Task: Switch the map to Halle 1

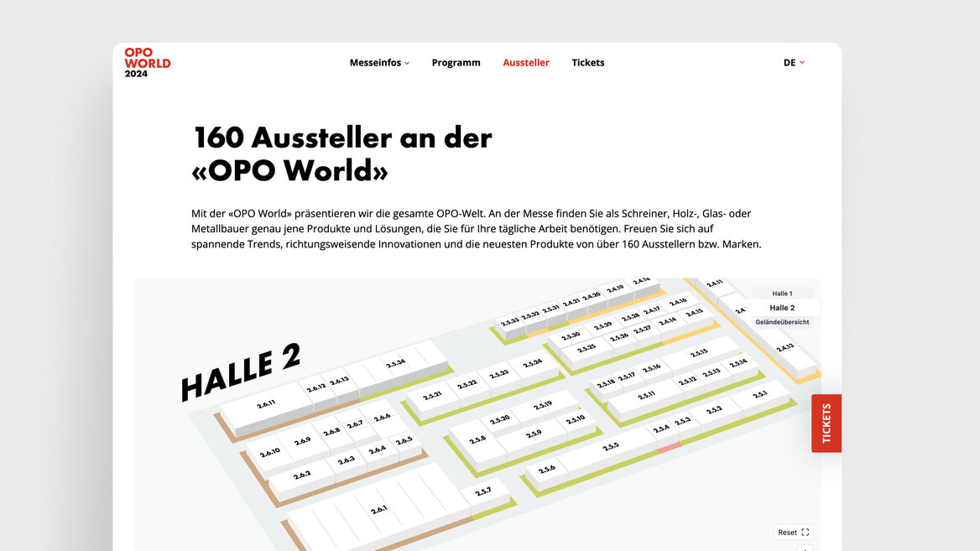Action: (782, 293)
